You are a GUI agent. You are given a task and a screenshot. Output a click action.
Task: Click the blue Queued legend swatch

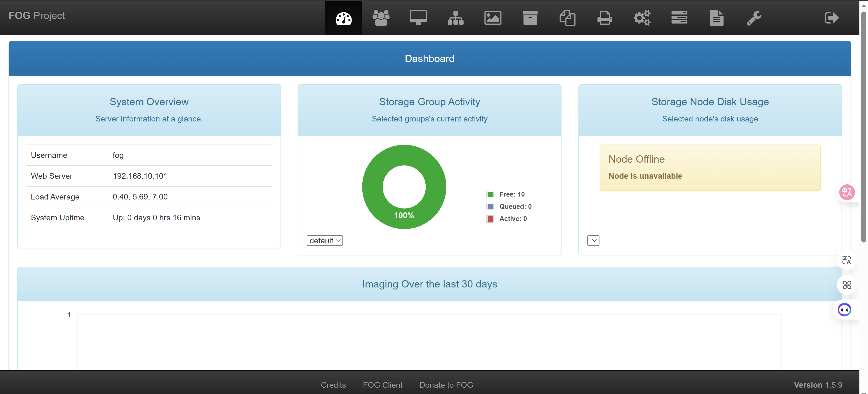point(490,206)
